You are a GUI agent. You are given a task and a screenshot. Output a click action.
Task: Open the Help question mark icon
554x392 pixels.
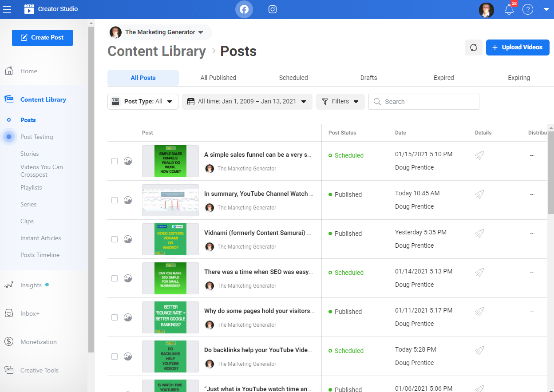pyautogui.click(x=527, y=9)
